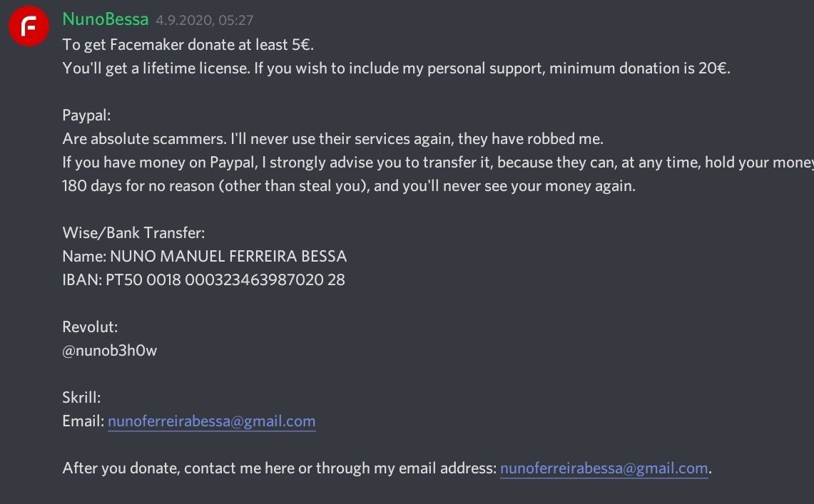The width and height of the screenshot is (814, 504).
Task: Click the word Facemaker in first sentence
Action: [x=147, y=45]
